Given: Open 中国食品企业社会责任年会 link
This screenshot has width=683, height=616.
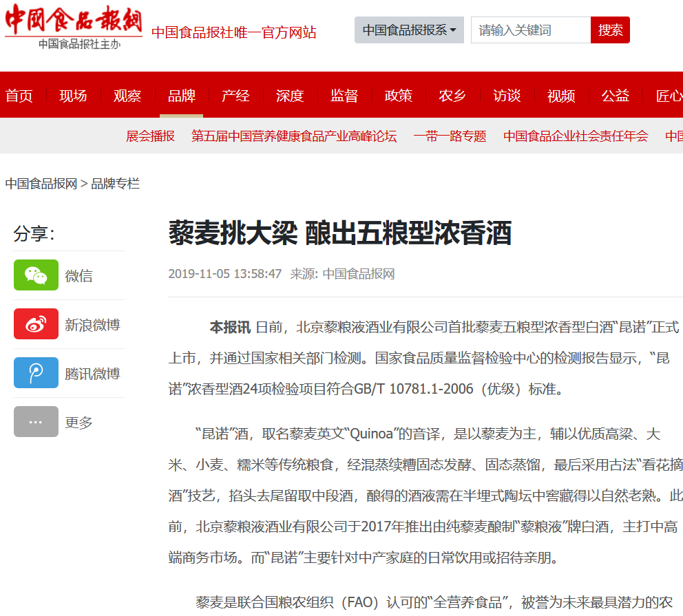Looking at the screenshot, I should click(x=576, y=136).
